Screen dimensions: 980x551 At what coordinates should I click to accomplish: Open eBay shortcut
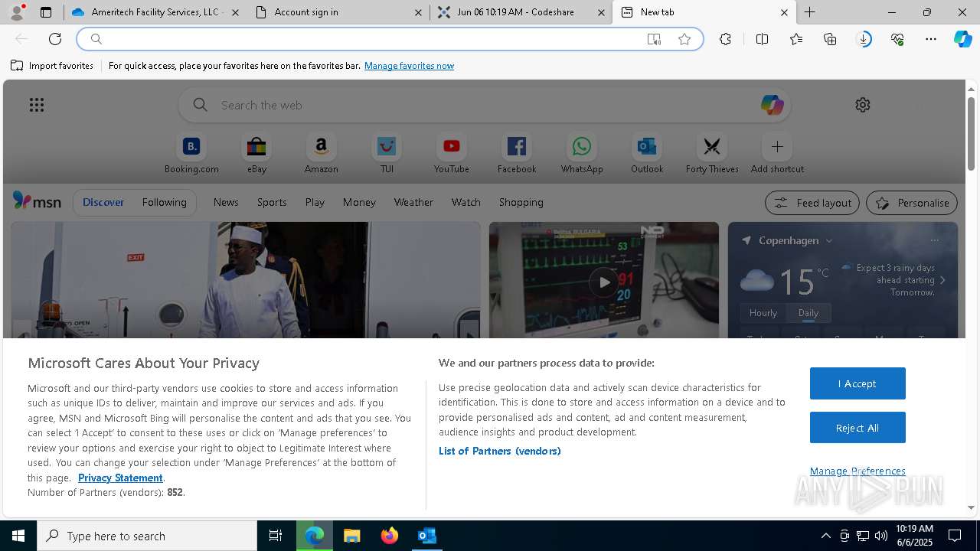point(256,154)
